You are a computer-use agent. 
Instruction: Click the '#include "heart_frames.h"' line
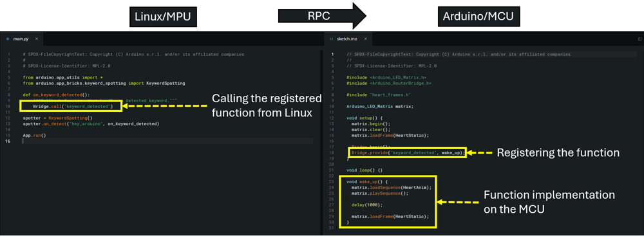(378, 94)
